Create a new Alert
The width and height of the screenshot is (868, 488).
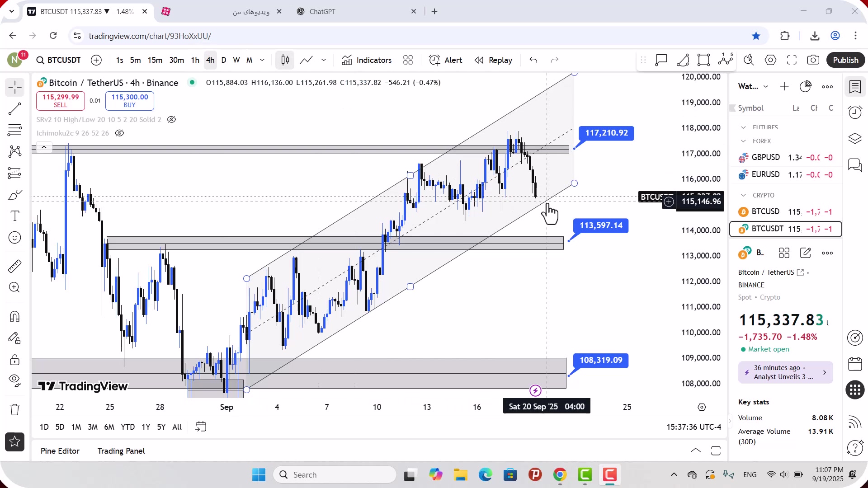coord(446,60)
